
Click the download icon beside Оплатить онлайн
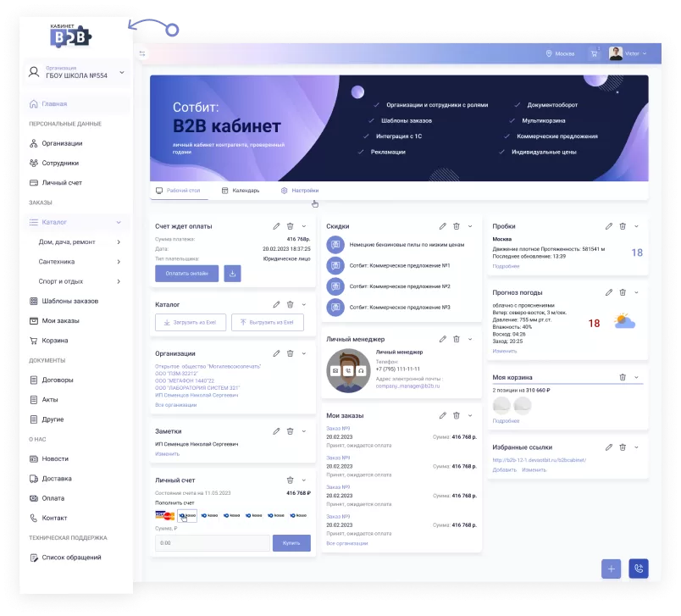pos(232,273)
